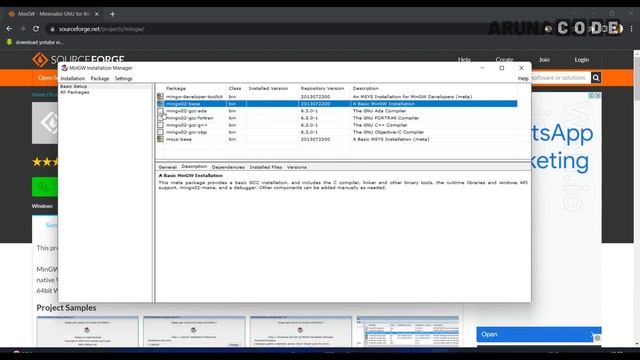This screenshot has height=360, width=640.
Task: Open the third Project Samples thumbnail
Action: [x=301, y=331]
